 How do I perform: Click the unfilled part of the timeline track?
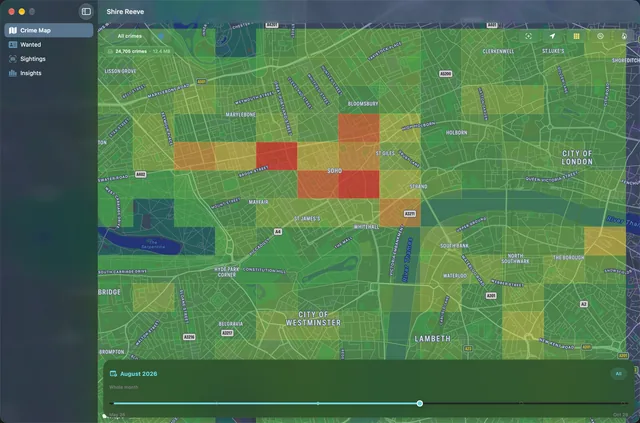click(x=525, y=403)
